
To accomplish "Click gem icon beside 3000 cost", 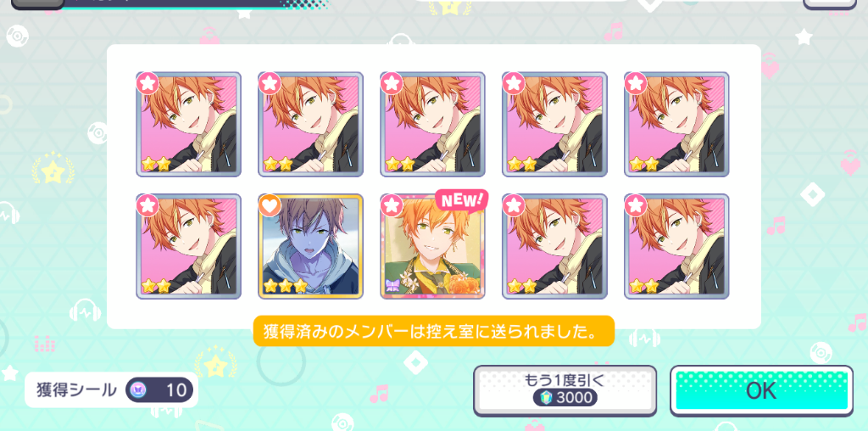I will point(545,397).
